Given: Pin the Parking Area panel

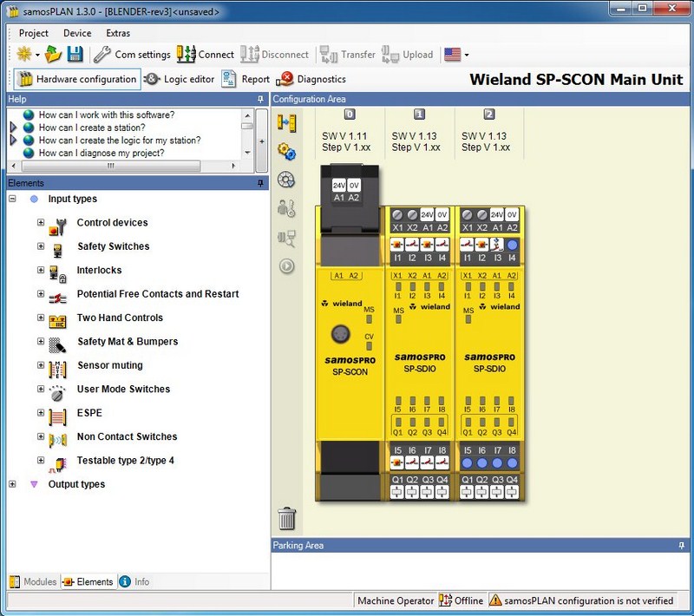Looking at the screenshot, I should [682, 546].
